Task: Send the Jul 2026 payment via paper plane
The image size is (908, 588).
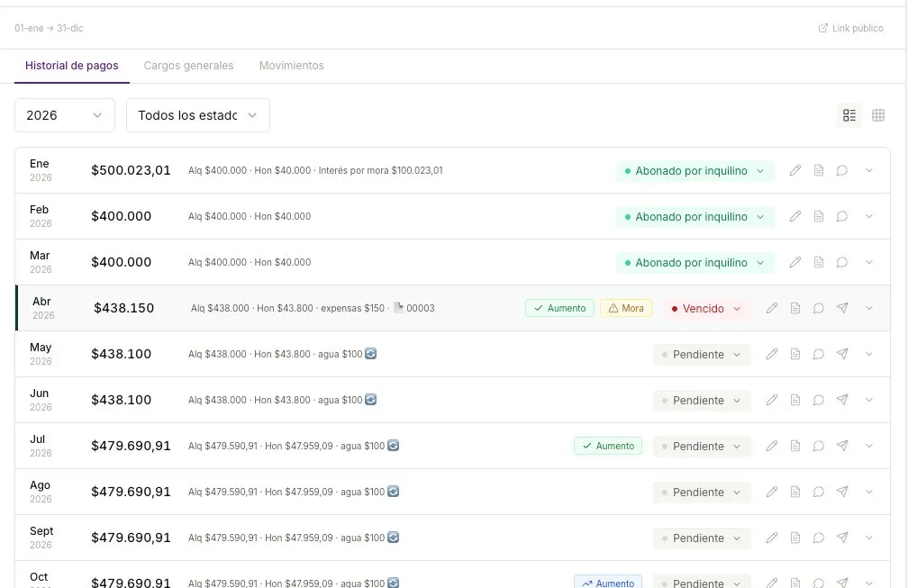Action: 842,446
